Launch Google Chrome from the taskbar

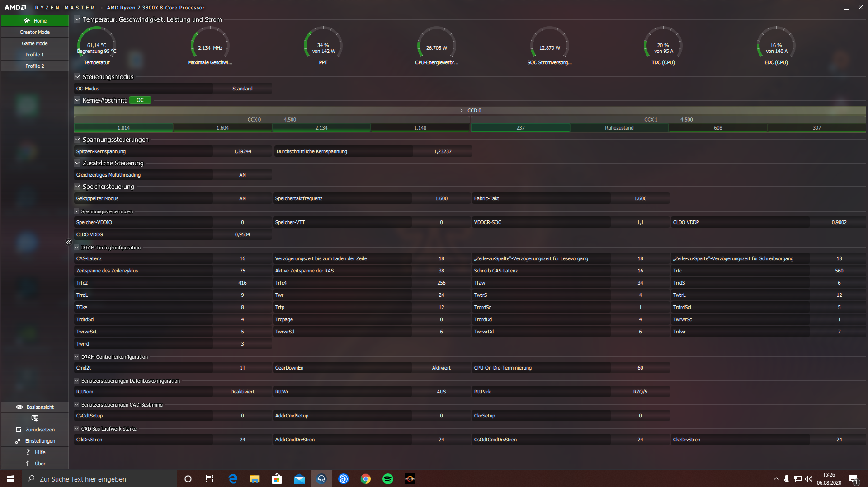pyautogui.click(x=366, y=479)
